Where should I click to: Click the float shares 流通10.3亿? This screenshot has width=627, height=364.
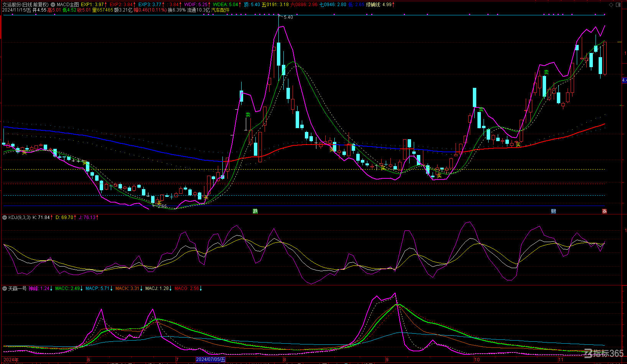coord(199,10)
